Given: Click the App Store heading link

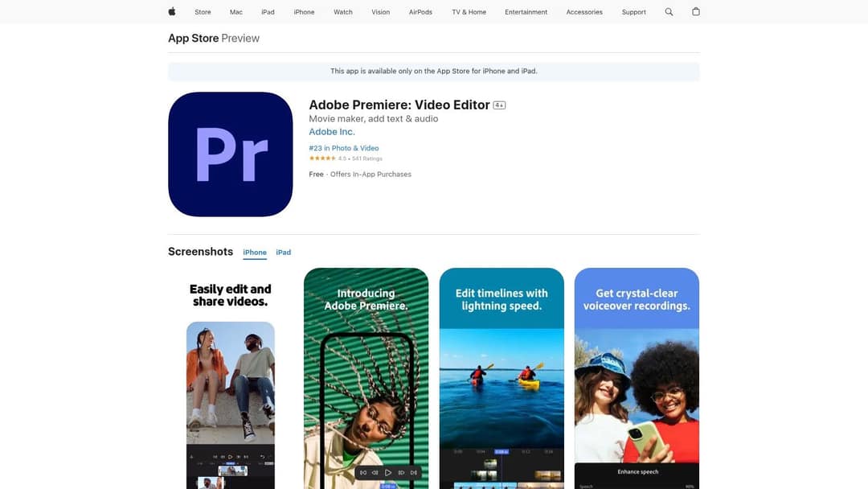Looking at the screenshot, I should (x=193, y=39).
